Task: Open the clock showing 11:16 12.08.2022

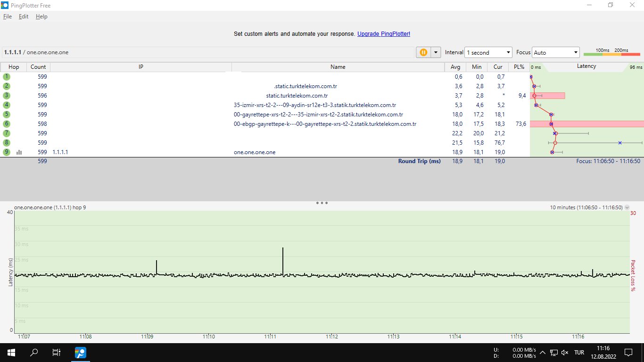Action: 603,353
